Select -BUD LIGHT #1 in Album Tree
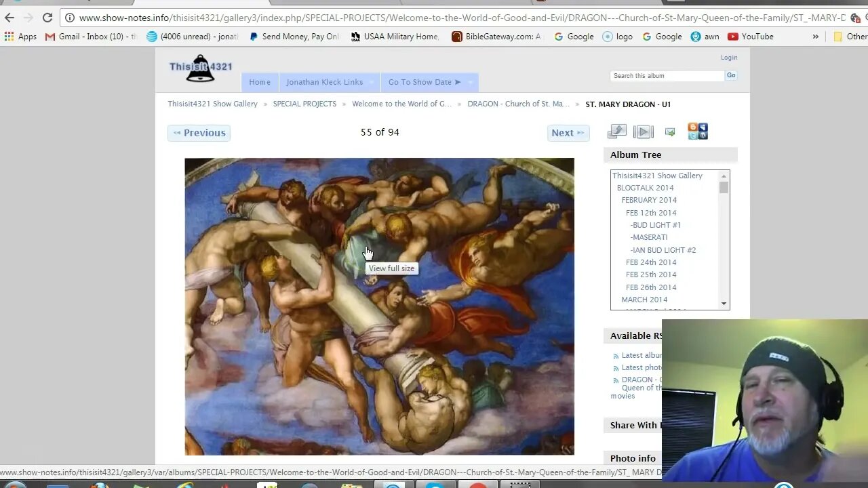The image size is (868, 488). pos(656,225)
